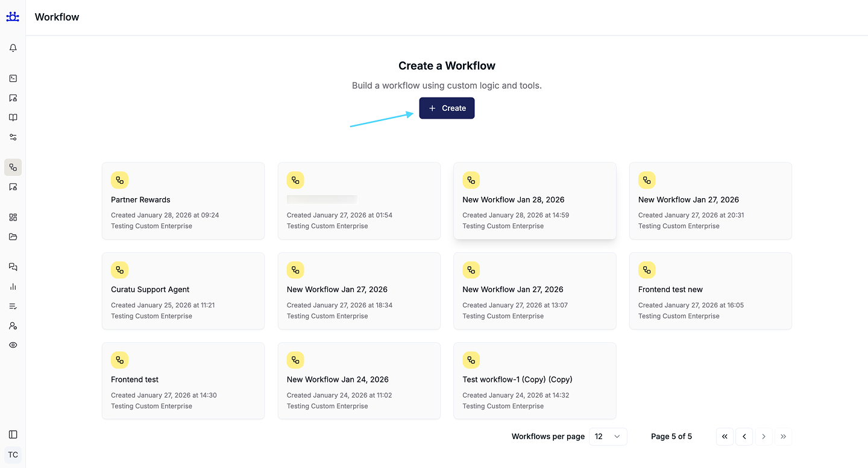Go to the previous page
The width and height of the screenshot is (868, 468).
coord(744,437)
